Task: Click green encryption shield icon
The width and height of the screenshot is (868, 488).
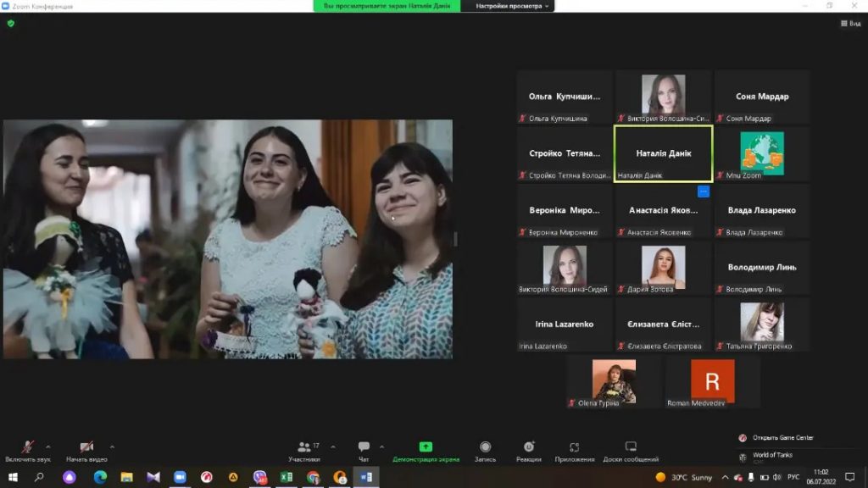Action: (11, 24)
